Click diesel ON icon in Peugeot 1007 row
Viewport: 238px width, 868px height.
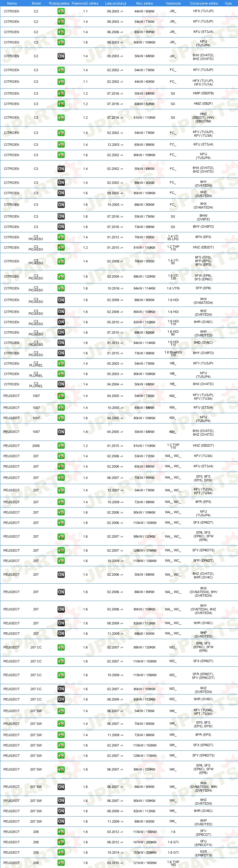61,432
